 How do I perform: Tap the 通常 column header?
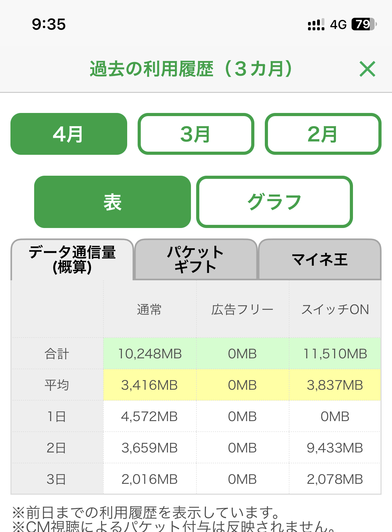click(x=149, y=309)
